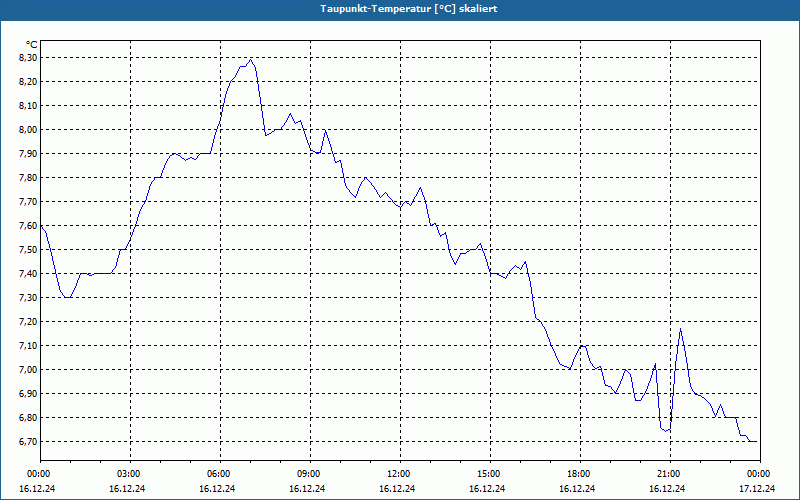Click the 8,30 y-axis label
800x500 pixels.
point(28,58)
